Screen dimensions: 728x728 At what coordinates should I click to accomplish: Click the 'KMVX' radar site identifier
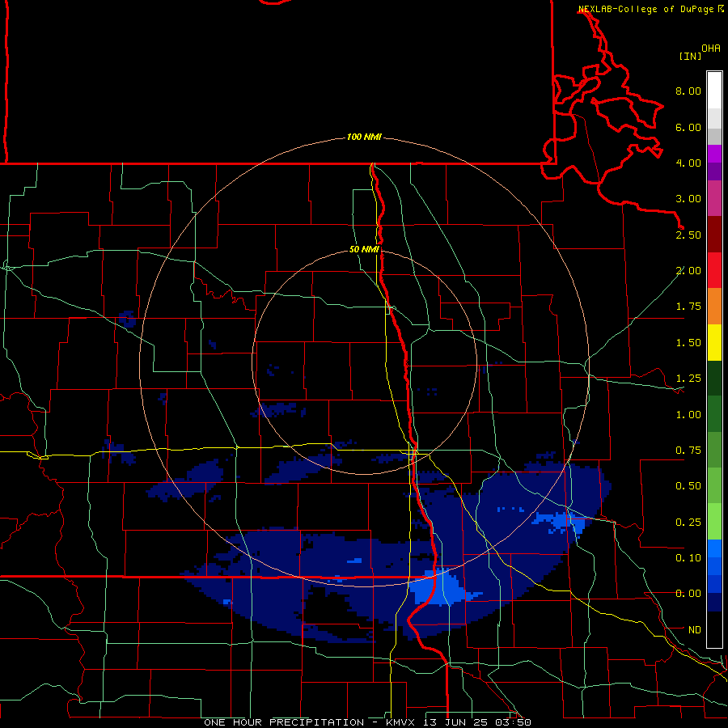401,722
